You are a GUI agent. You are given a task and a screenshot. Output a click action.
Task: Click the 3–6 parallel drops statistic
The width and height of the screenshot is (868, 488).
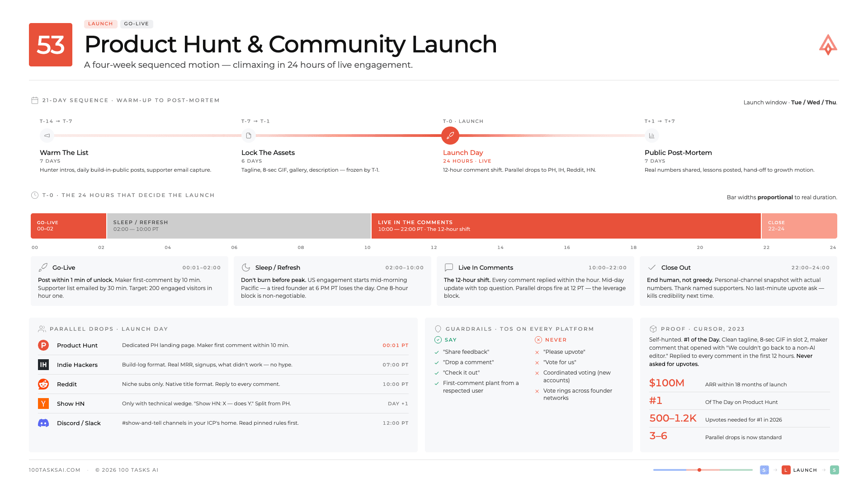[x=658, y=436]
